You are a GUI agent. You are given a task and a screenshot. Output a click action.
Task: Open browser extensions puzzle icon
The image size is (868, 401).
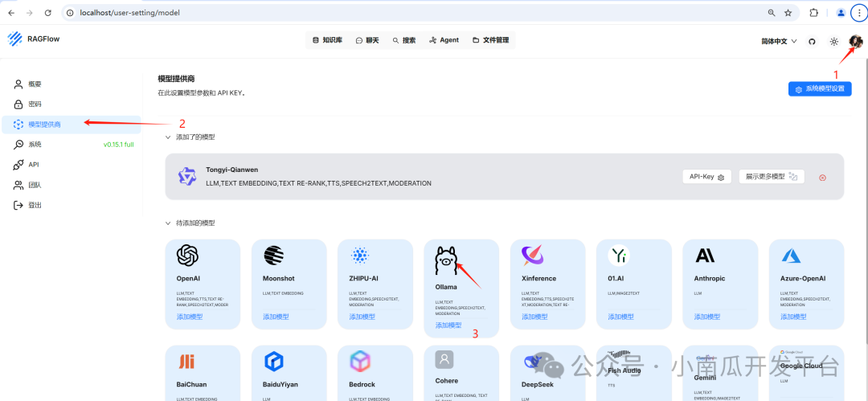coord(813,13)
